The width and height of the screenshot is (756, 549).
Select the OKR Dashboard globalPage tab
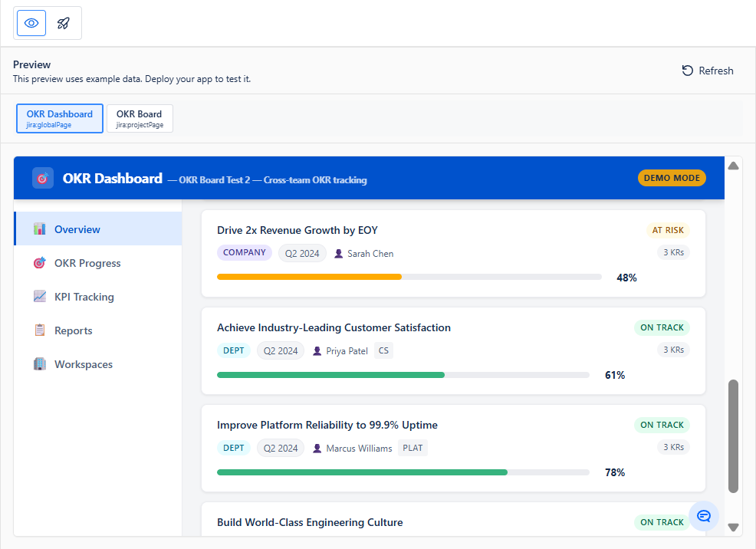(60, 119)
